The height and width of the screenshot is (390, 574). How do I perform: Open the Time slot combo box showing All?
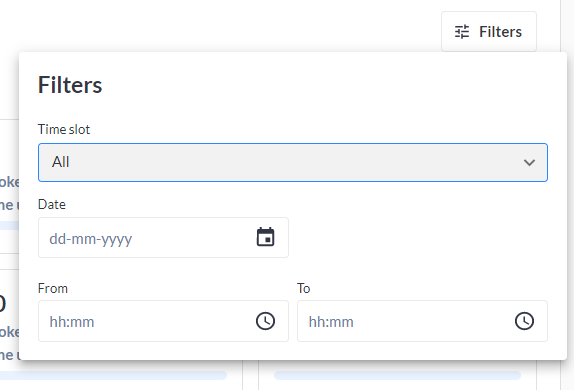pos(293,162)
